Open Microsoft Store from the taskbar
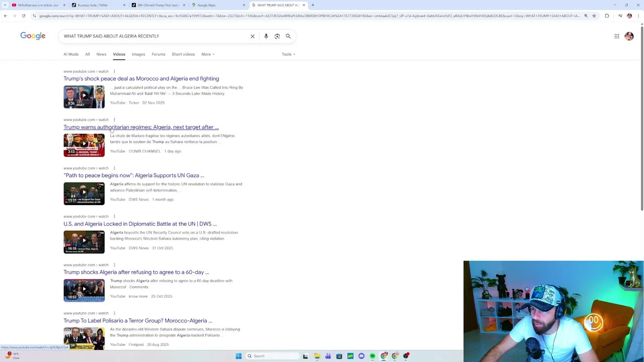 click(x=339, y=356)
